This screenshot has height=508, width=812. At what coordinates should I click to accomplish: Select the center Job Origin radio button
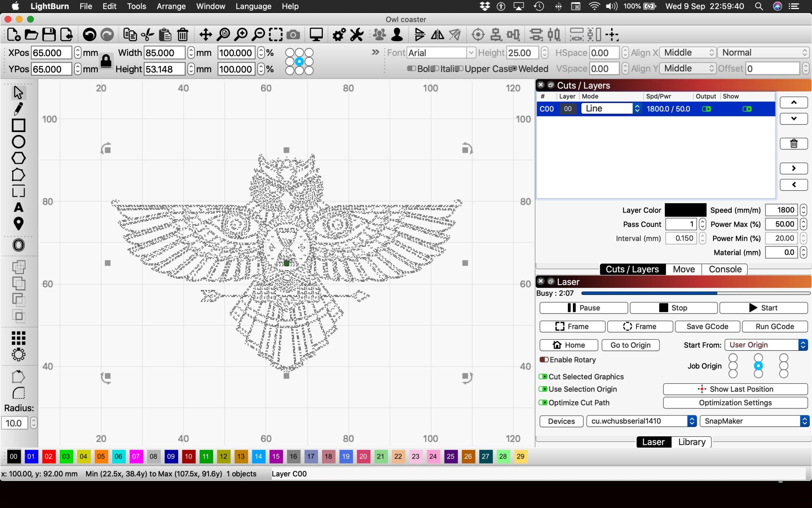coord(758,366)
